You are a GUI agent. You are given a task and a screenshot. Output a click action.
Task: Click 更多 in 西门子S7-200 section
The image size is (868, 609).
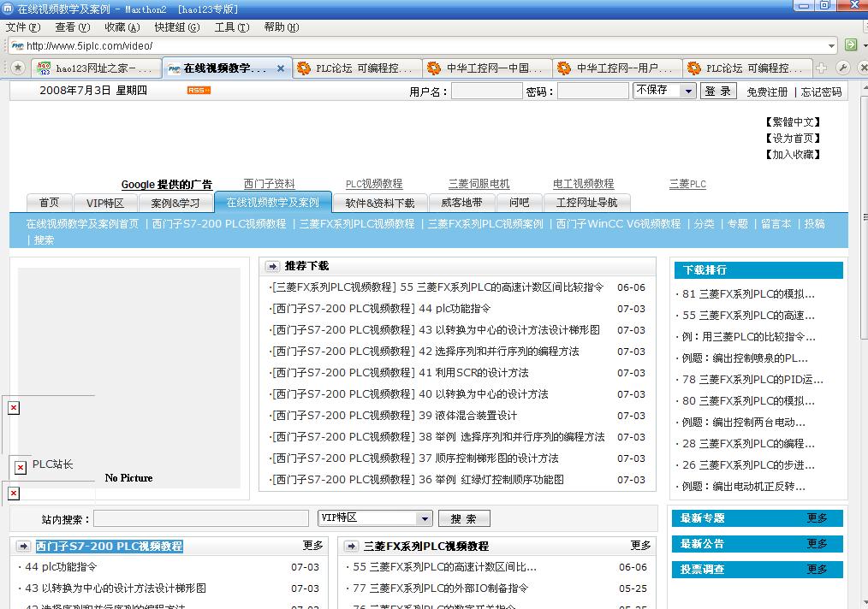coord(312,546)
